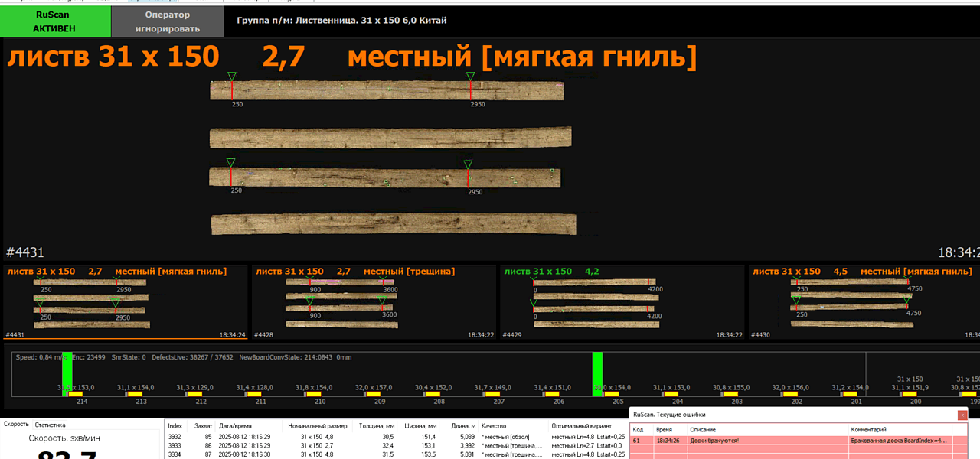Select error row Доски бракуются!
980x459 pixels.
[x=799, y=441]
